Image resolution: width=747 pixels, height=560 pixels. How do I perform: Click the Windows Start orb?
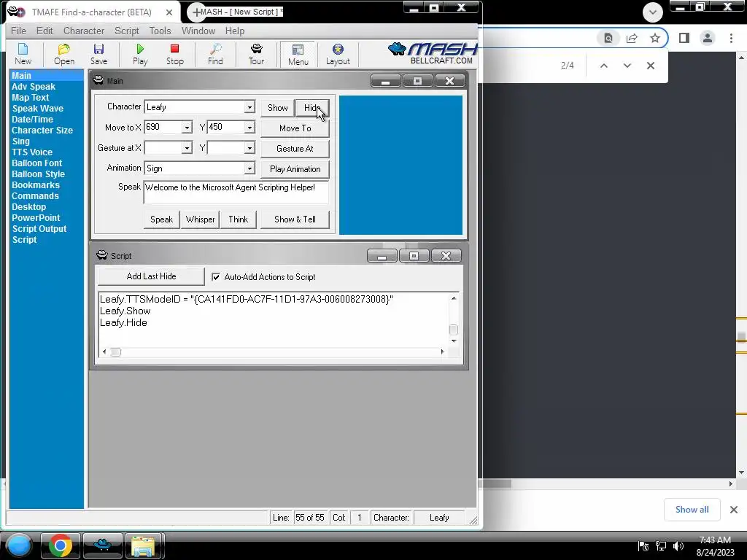pyautogui.click(x=19, y=545)
